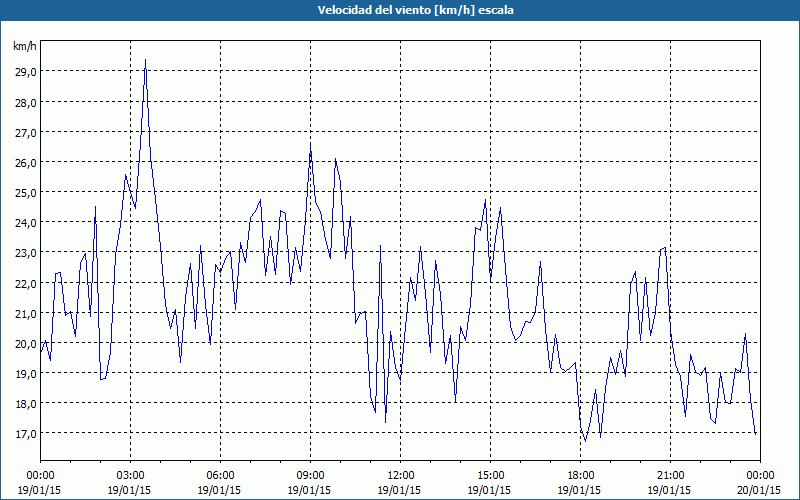Click the '00:00' time label above 19/01/15
This screenshot has height=500, width=800.
coord(40,476)
